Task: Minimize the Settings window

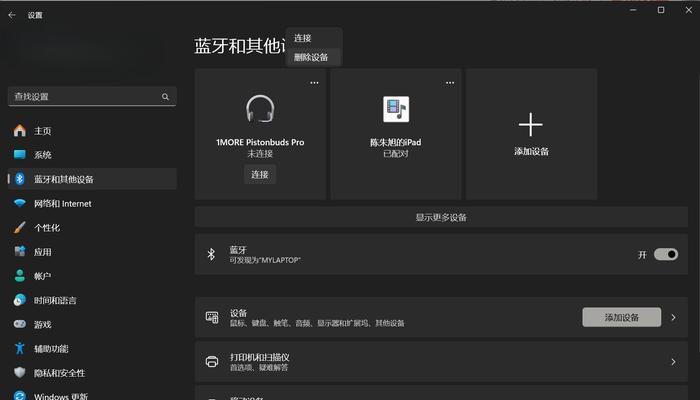Action: [633, 10]
